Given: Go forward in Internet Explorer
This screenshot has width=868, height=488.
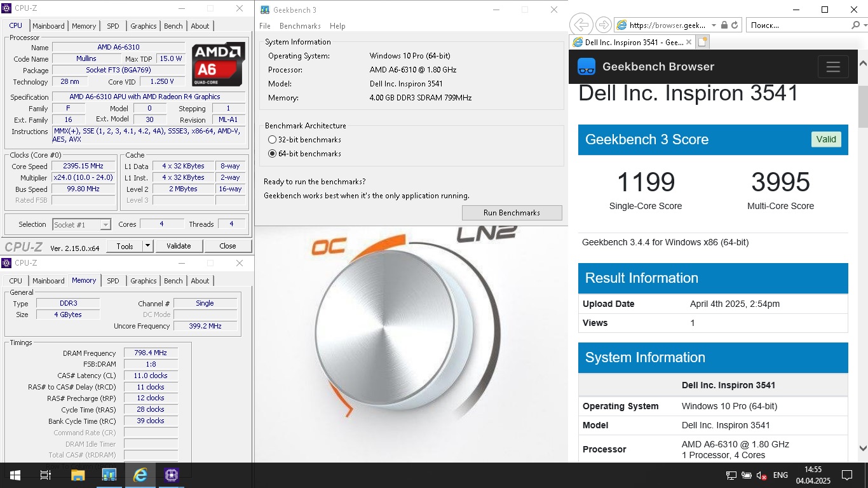Looking at the screenshot, I should [604, 25].
